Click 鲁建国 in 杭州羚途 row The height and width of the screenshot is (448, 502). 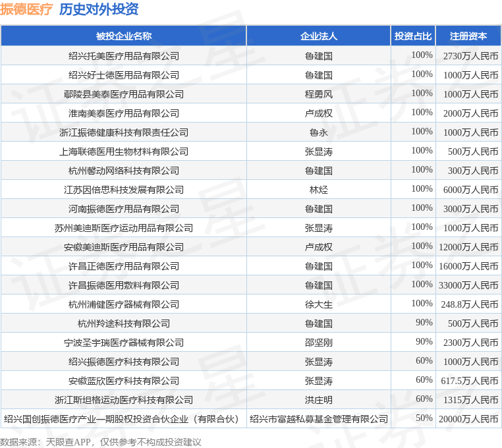319,323
